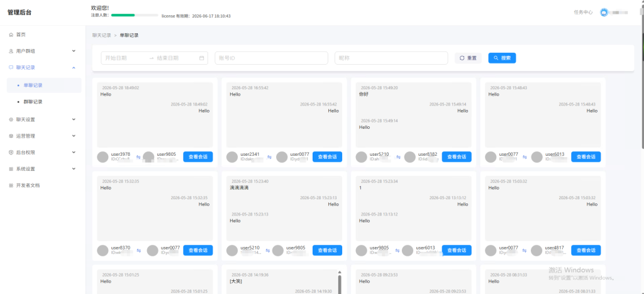Click the icon beside 运营管理
The height and width of the screenshot is (294, 644).
(11, 136)
